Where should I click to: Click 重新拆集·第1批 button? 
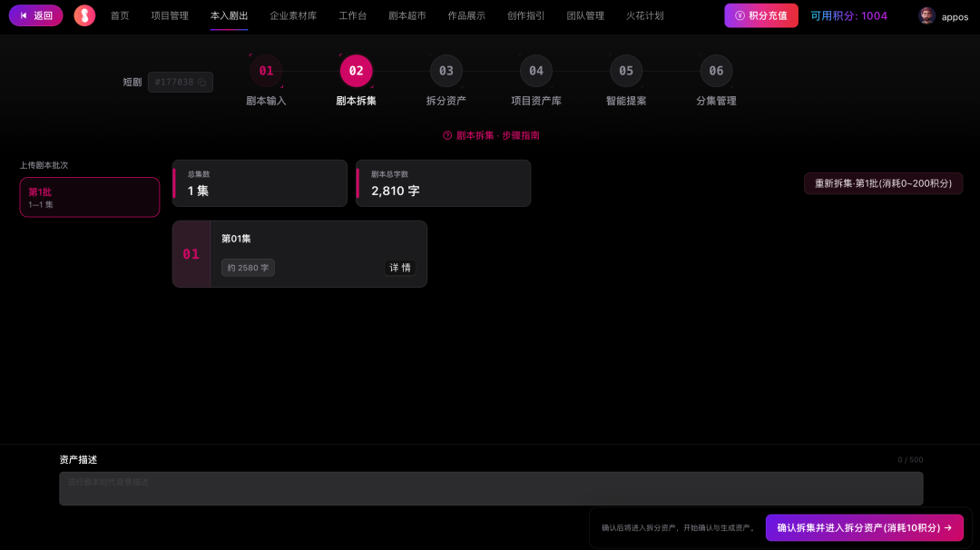tap(883, 183)
